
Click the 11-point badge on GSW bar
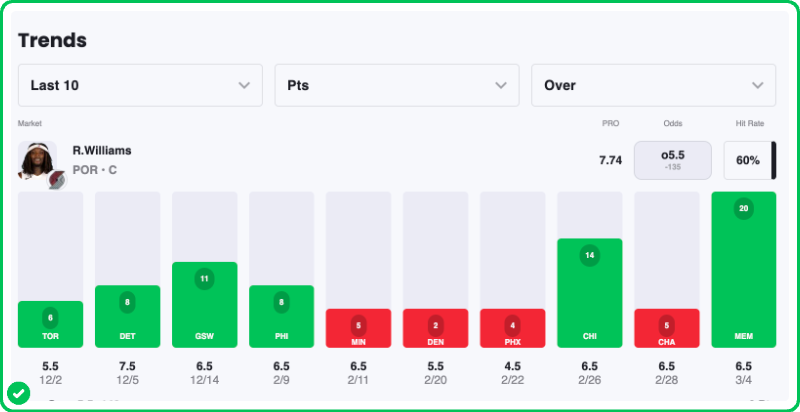tap(204, 279)
